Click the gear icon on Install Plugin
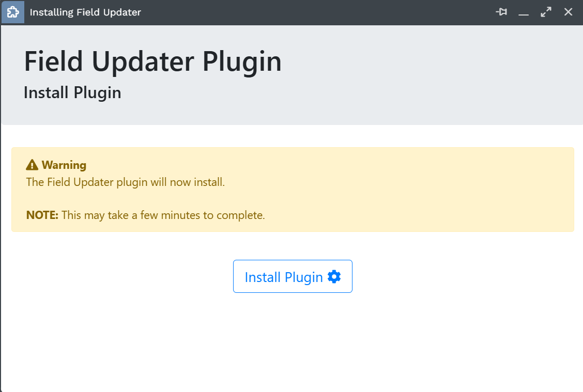Screen dimensions: 583x392 [334, 277]
